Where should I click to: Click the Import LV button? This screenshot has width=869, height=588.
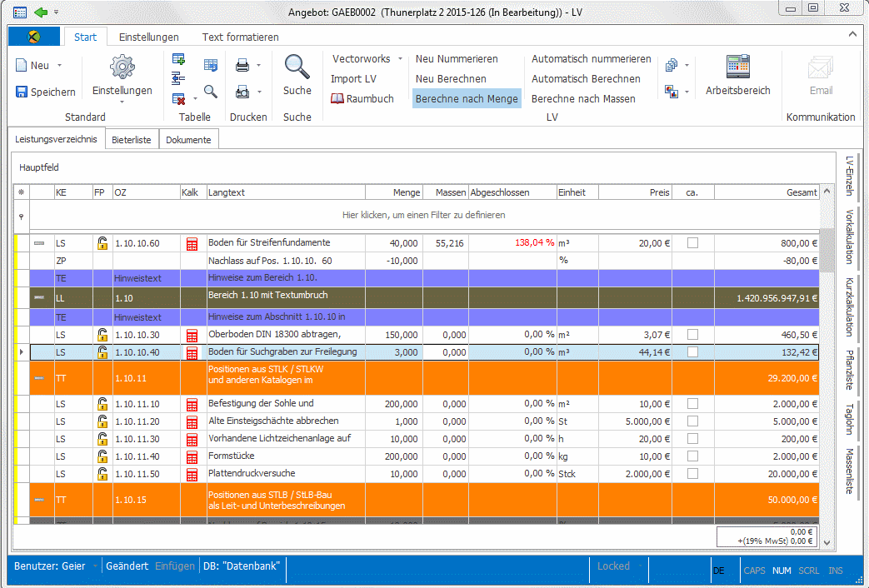click(353, 78)
